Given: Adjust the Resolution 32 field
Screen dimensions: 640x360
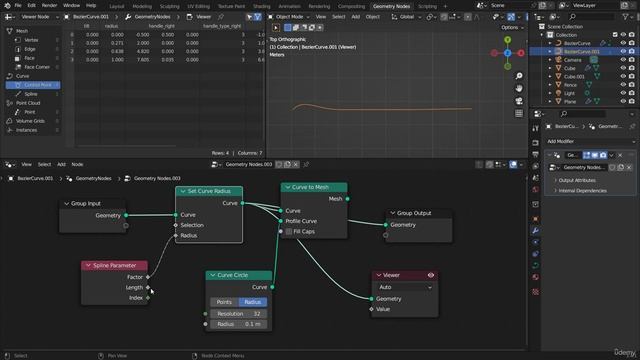Looking at the screenshot, I should (x=239, y=313).
